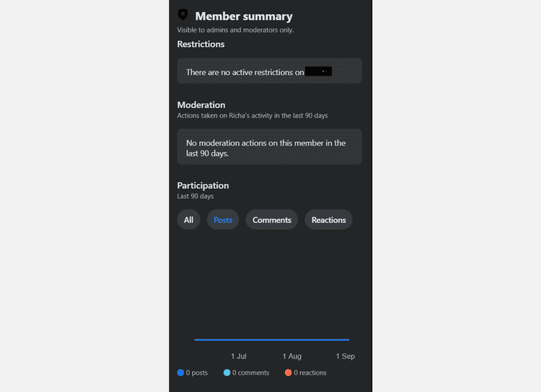Click the 1 Jul chart axis label
The height and width of the screenshot is (392, 541).
click(x=239, y=356)
